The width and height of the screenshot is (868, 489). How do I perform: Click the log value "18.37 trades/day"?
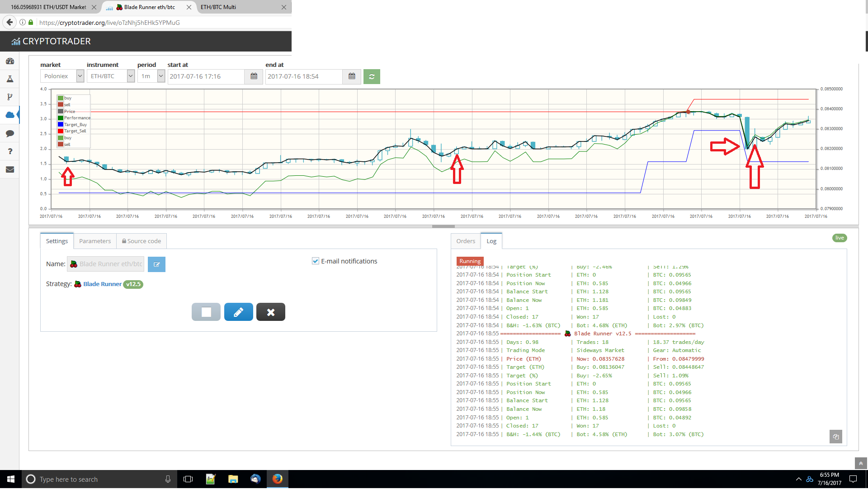tap(679, 343)
